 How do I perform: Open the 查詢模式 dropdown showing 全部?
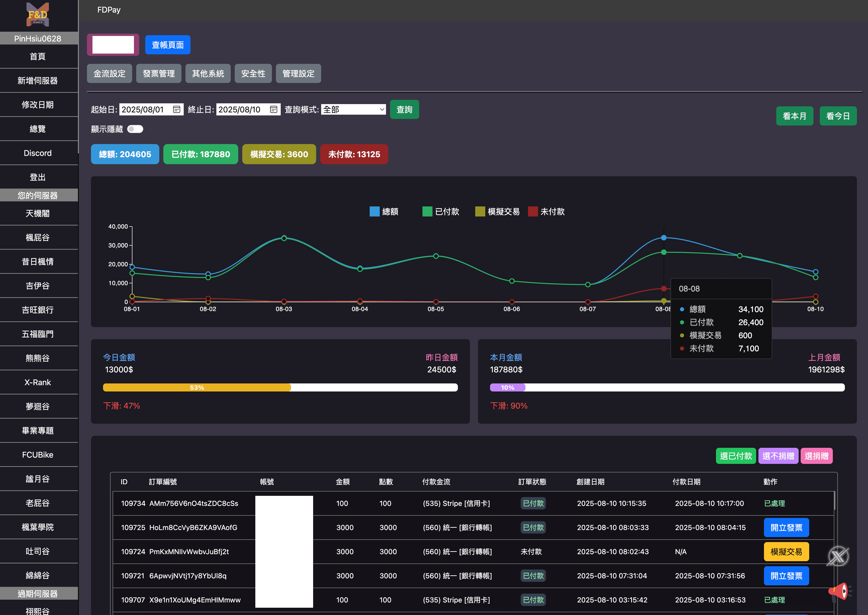pos(353,109)
